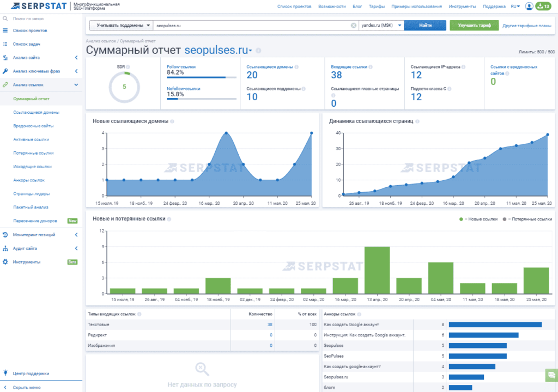Click the info icon beside Ссылающиеся домены
Viewport: 558px width, 392px height.
296,67
